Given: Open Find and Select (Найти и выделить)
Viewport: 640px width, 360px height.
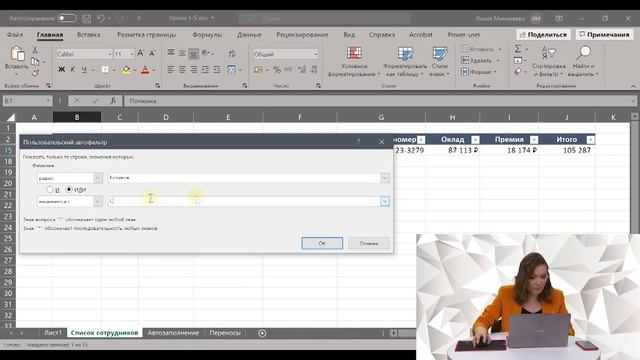Looking at the screenshot, I should (x=583, y=61).
